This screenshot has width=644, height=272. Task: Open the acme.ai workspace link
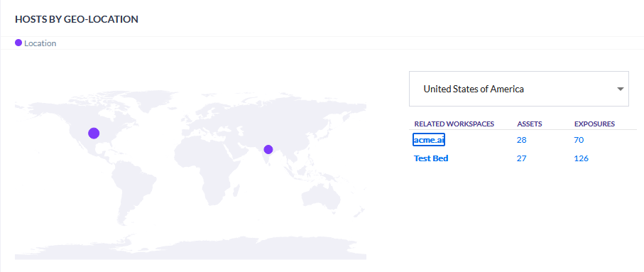(x=429, y=140)
